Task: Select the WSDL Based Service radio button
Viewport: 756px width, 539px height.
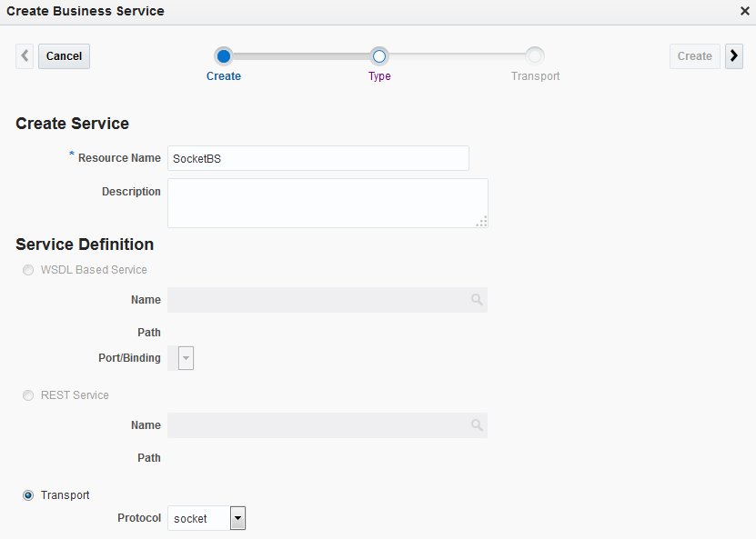Action: [x=28, y=270]
